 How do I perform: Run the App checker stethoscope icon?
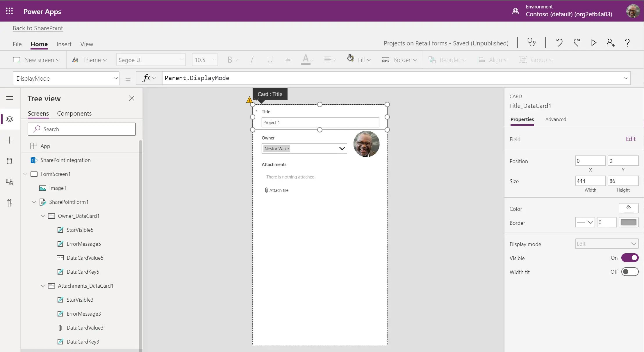531,43
